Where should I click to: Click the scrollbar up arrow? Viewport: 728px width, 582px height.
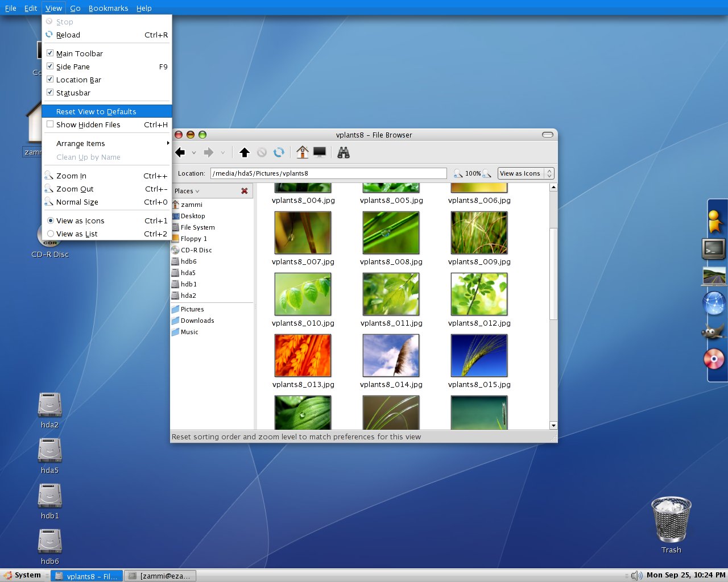pyautogui.click(x=553, y=187)
